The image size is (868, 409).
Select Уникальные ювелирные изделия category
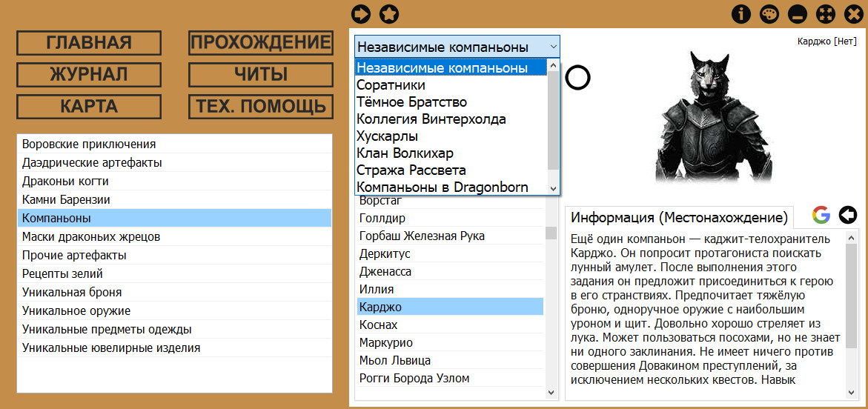point(174,348)
